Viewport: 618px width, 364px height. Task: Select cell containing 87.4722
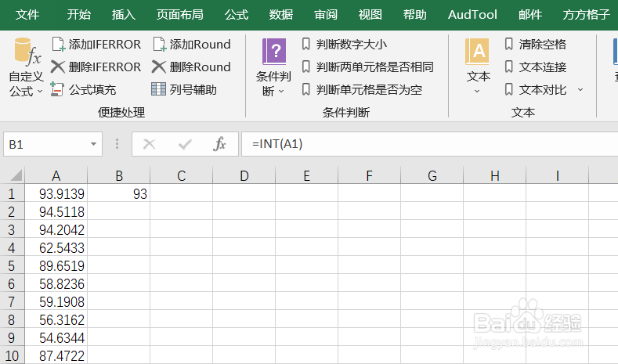point(56,355)
